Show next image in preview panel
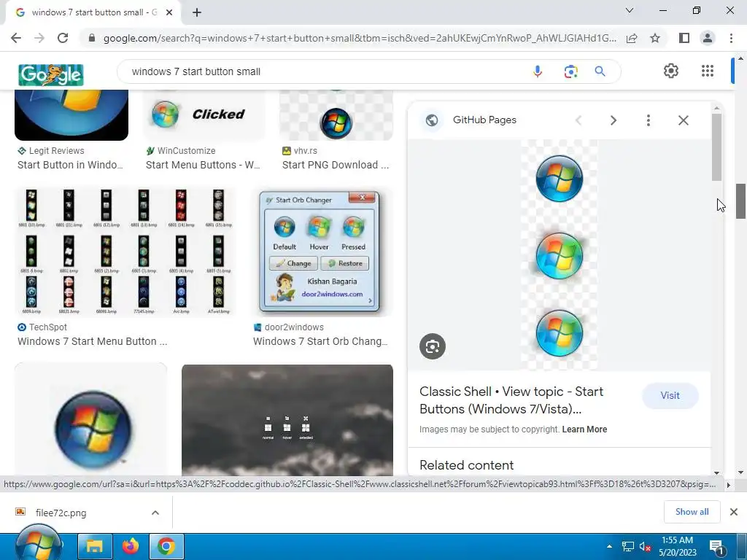Image resolution: width=747 pixels, height=560 pixels. (x=613, y=120)
